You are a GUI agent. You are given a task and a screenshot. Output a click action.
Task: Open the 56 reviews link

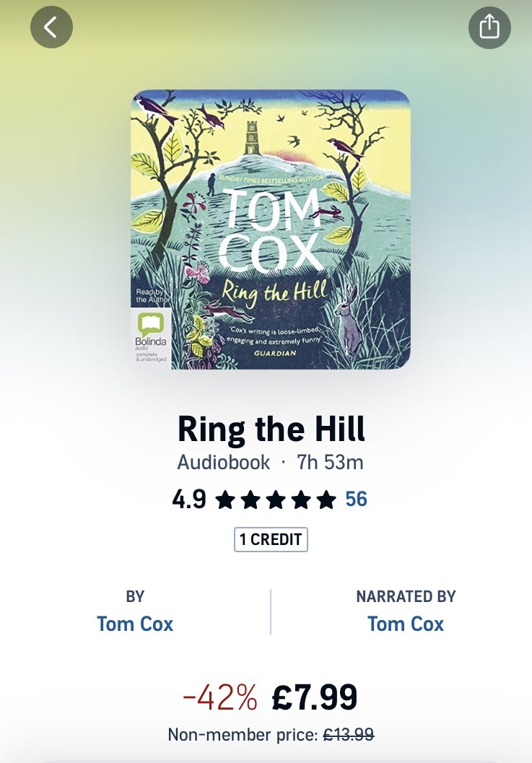pyautogui.click(x=356, y=500)
